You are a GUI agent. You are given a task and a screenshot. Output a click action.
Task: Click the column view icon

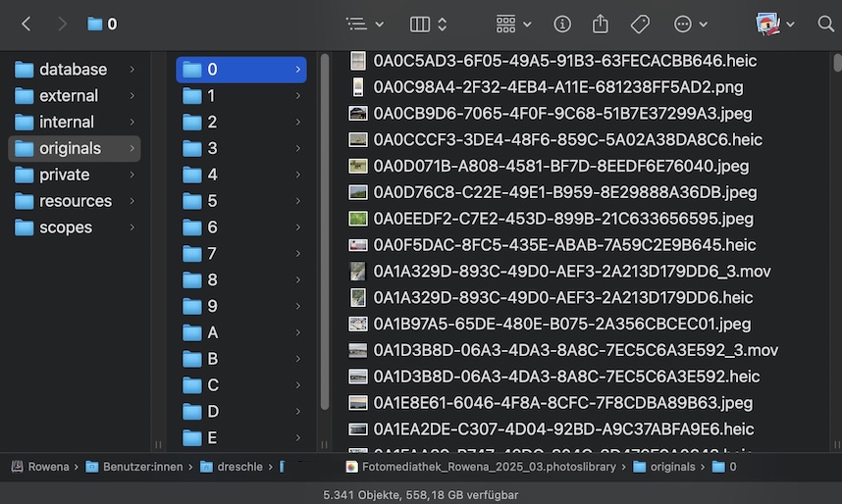(420, 24)
